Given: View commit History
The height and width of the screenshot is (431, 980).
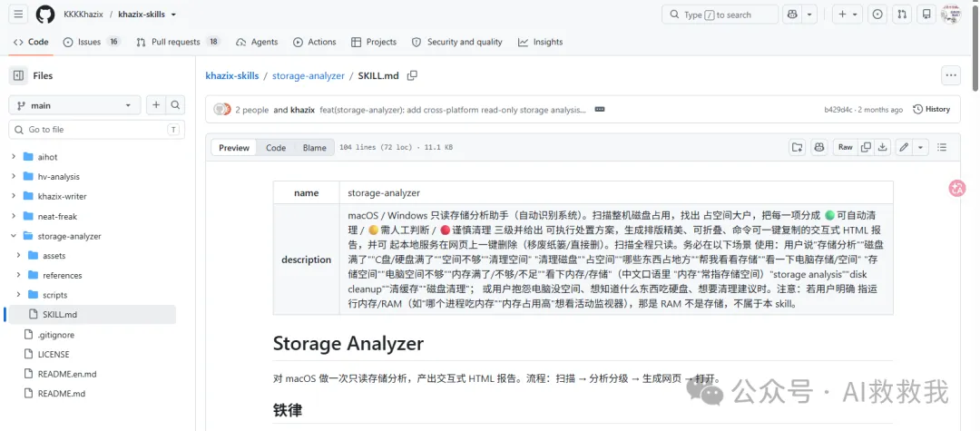Looking at the screenshot, I should [931, 109].
